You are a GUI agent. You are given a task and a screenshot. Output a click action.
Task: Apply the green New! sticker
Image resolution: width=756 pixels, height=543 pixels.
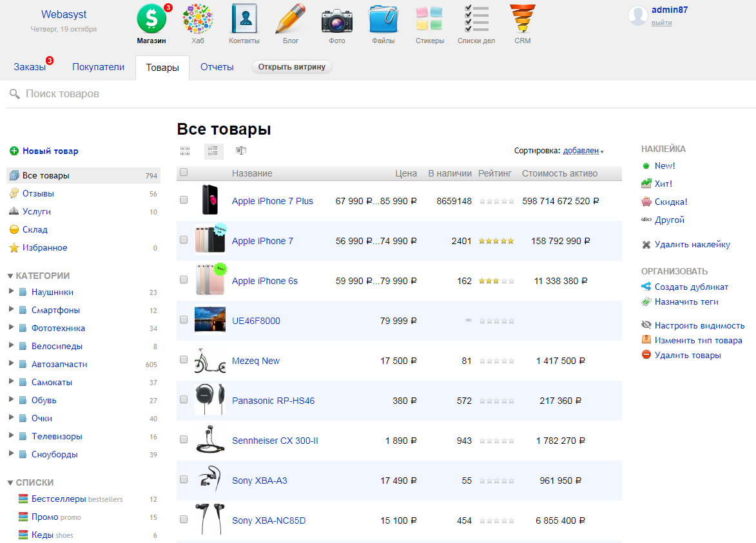[664, 166]
